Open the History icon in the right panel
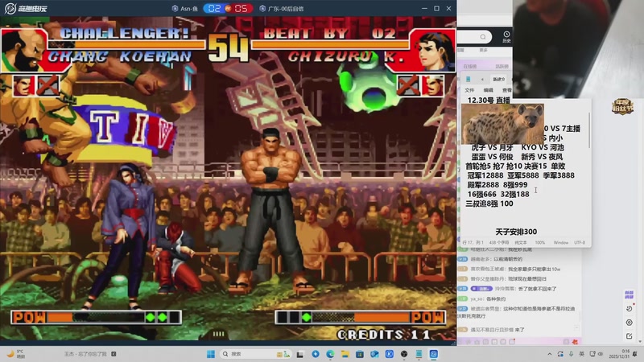 tap(506, 36)
